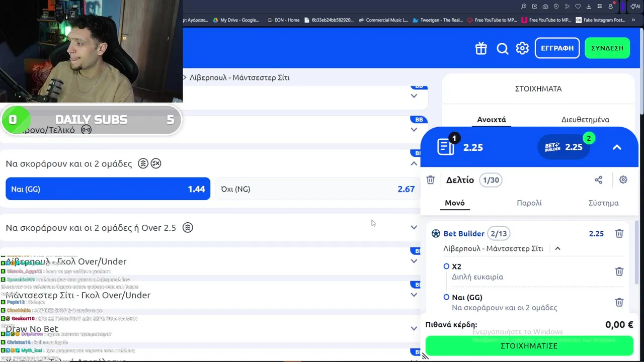Open the 'My Drive - Google' bookmark

[236, 20]
